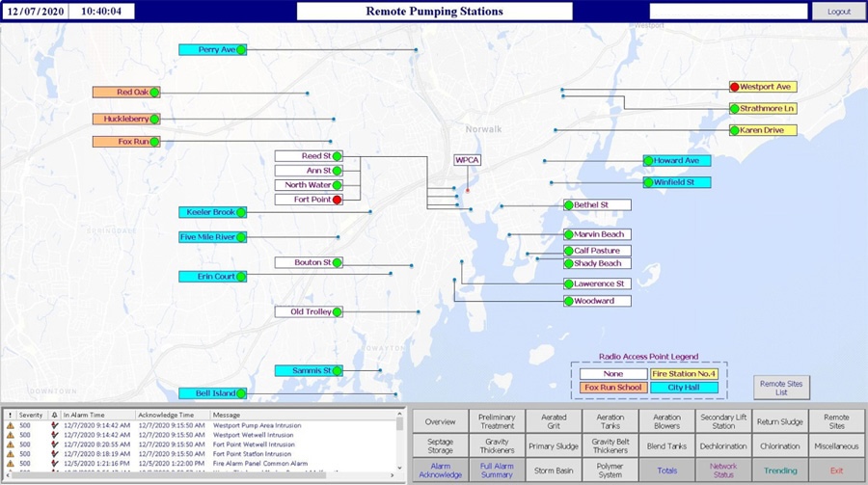The height and width of the screenshot is (485, 868).
Task: Click the red Exit button
Action: click(836, 471)
